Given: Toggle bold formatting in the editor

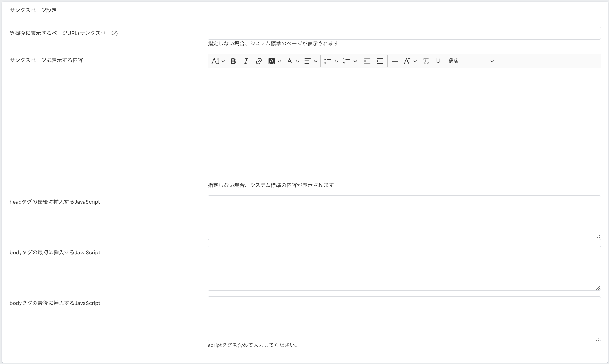Looking at the screenshot, I should pos(233,61).
